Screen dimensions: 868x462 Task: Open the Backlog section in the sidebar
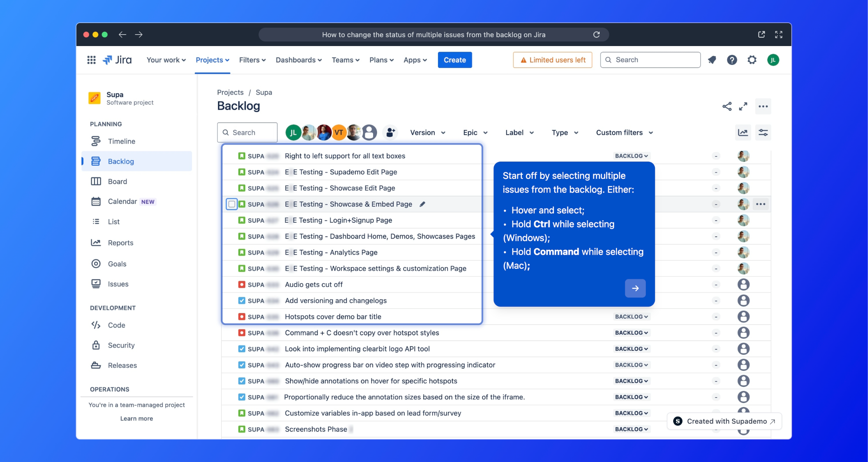pyautogui.click(x=121, y=161)
